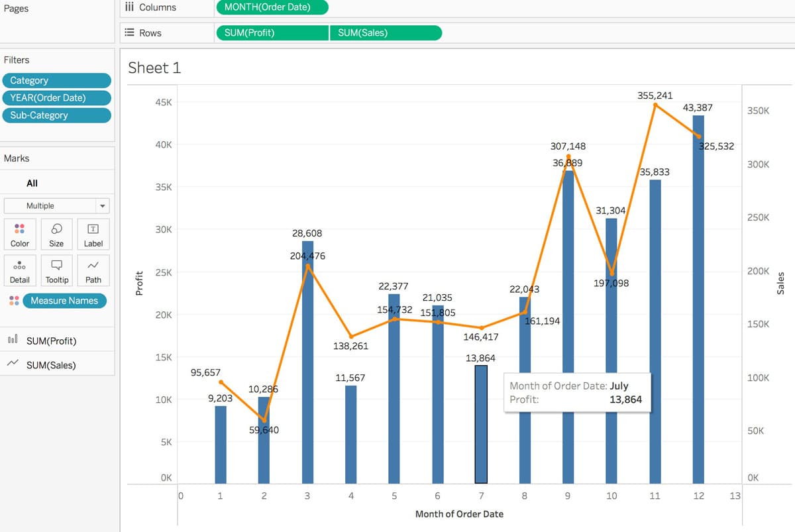This screenshot has height=532, width=795.
Task: Click the SUM(Profit) pill in Rows
Action: [x=272, y=33]
